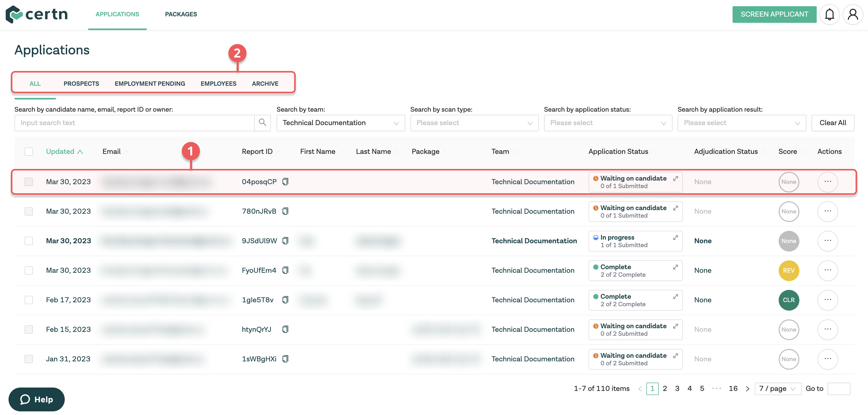Viewport: 868px width, 415px height.
Task: Copy report ID 9JSdUl9W
Action: pos(285,241)
